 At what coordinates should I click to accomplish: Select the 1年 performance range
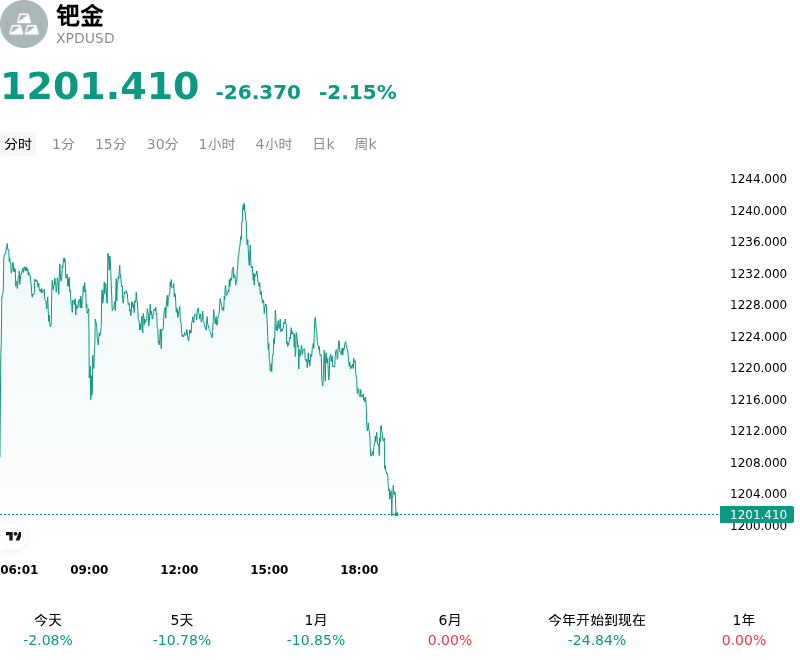[744, 630]
